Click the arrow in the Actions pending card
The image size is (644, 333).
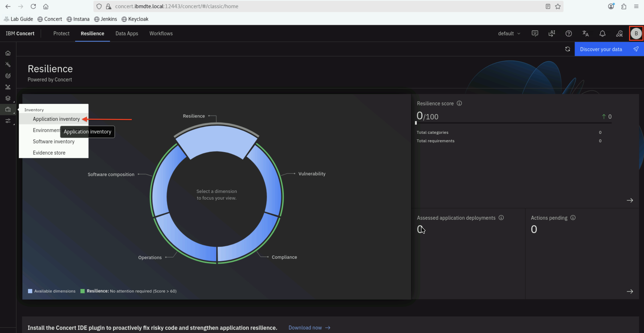630,291
